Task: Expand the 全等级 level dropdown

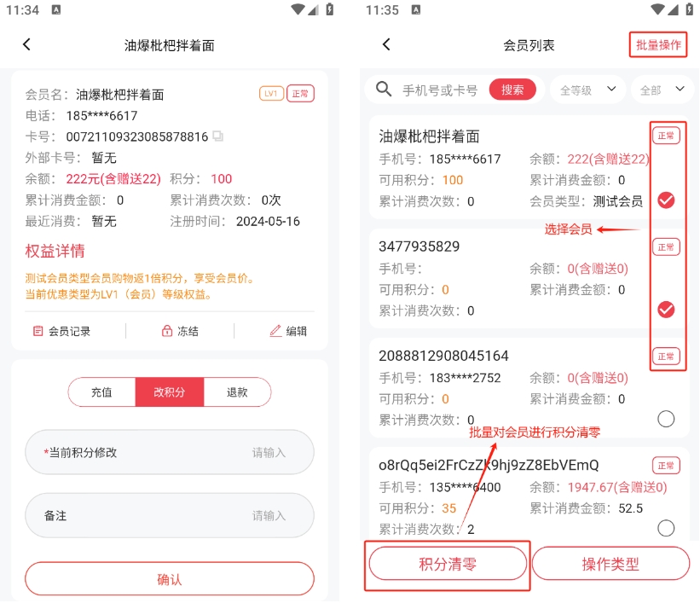Action: coord(588,90)
